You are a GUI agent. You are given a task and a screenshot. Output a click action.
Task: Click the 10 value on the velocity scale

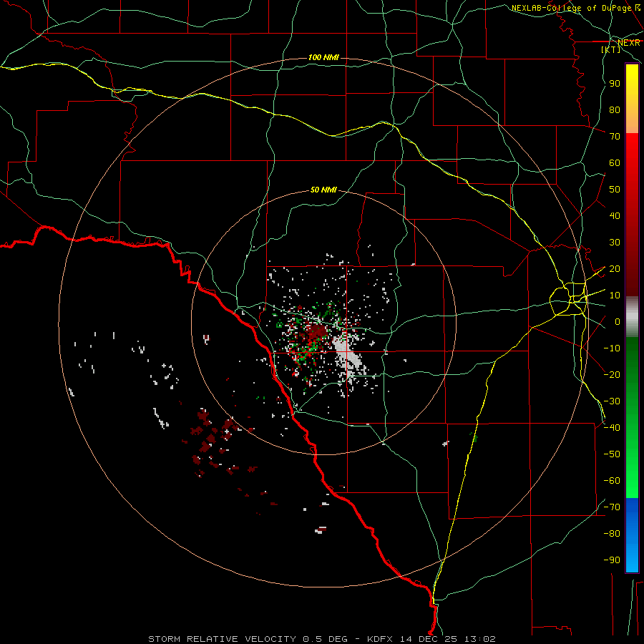[615, 296]
